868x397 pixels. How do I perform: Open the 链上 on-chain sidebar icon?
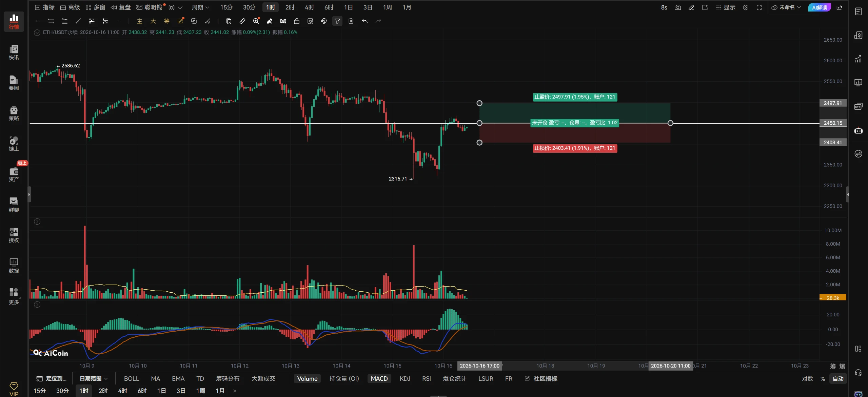14,144
